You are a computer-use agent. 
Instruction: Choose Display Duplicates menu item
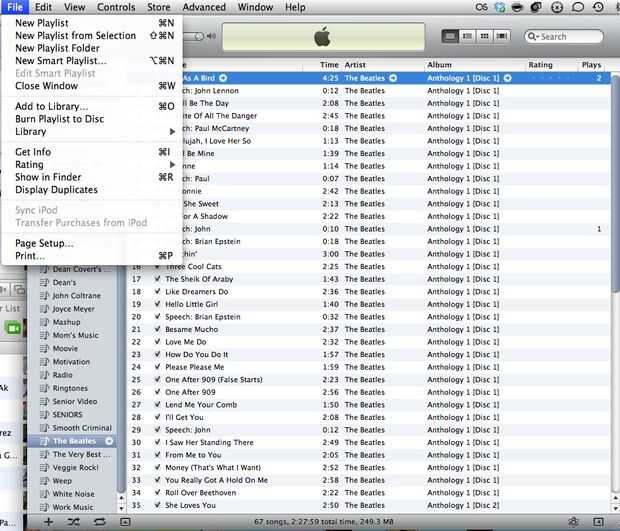coord(92,190)
